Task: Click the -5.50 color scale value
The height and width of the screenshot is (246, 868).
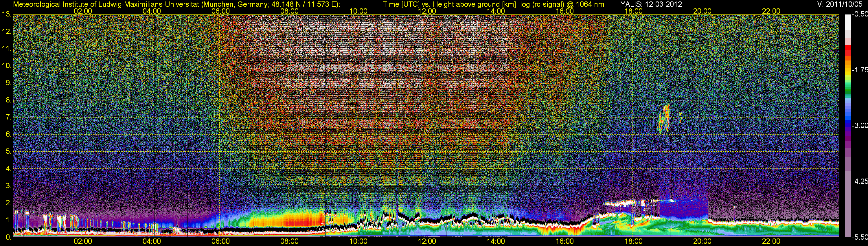Action: [x=860, y=237]
